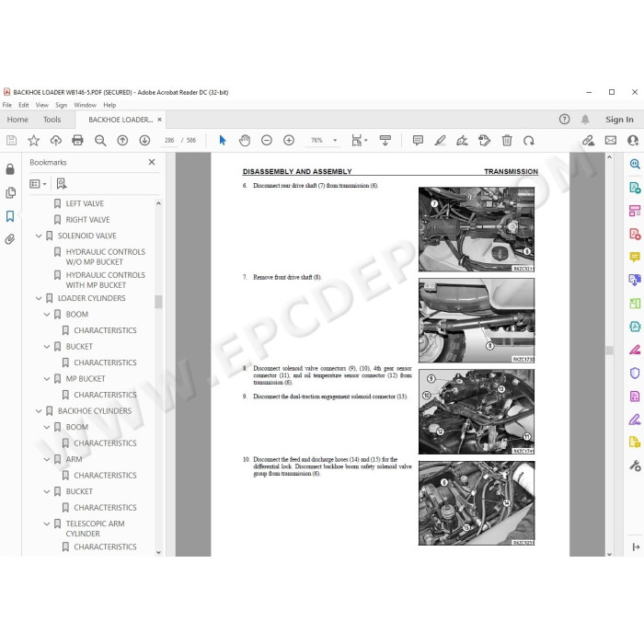
Task: Open the Page Thumbnails panel
Action: click(x=10, y=192)
